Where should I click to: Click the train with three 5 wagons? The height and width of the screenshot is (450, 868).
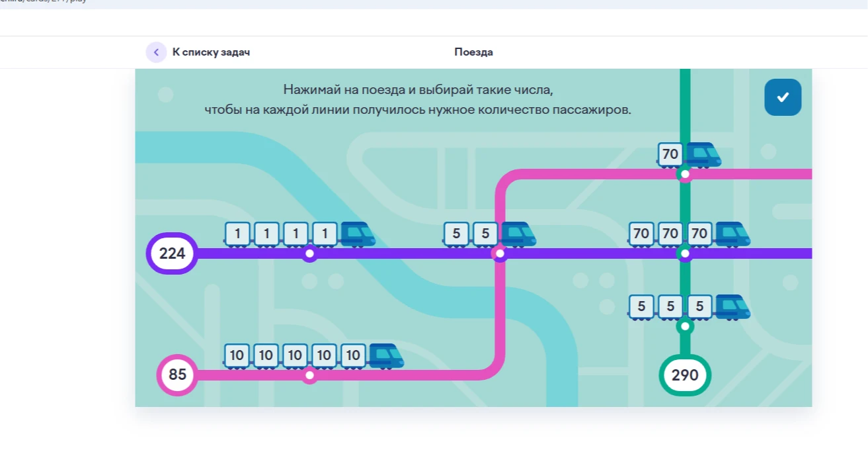(x=689, y=307)
